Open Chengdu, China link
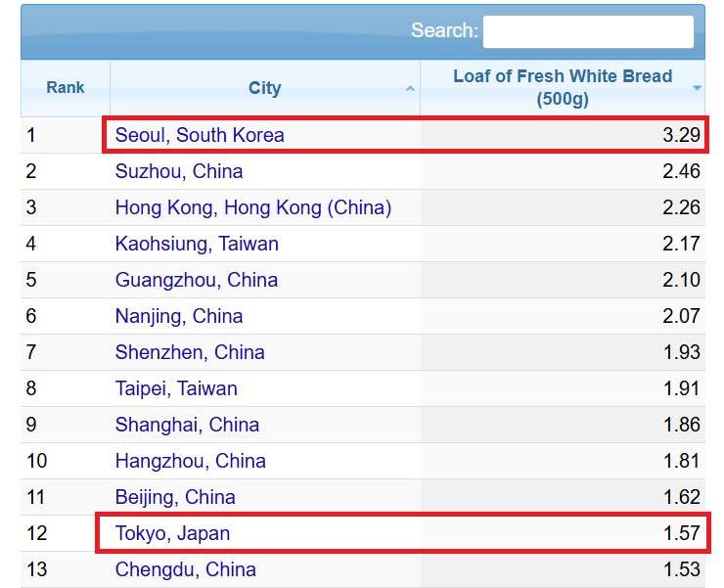Image resolution: width=724 pixels, height=588 pixels. click(186, 569)
